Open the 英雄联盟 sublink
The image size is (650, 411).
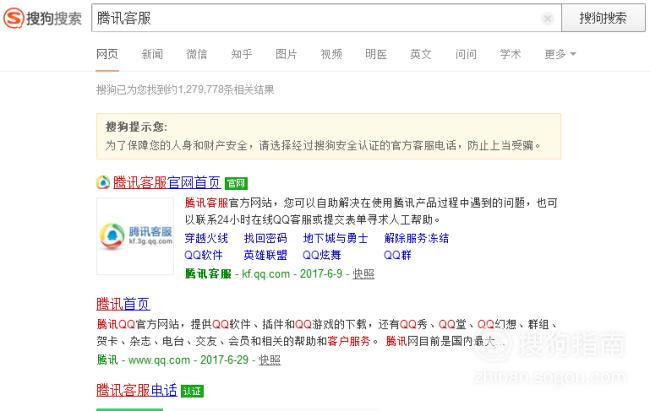pyautogui.click(x=265, y=255)
